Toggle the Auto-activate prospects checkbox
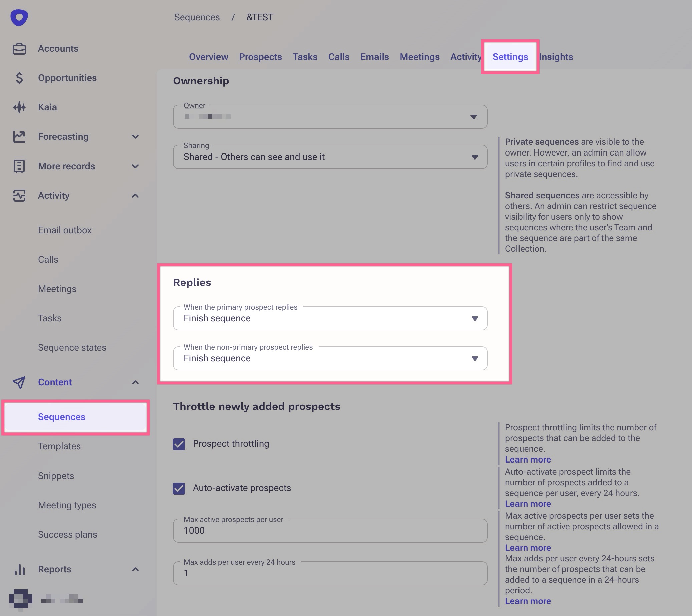This screenshot has height=616, width=692. (x=179, y=488)
